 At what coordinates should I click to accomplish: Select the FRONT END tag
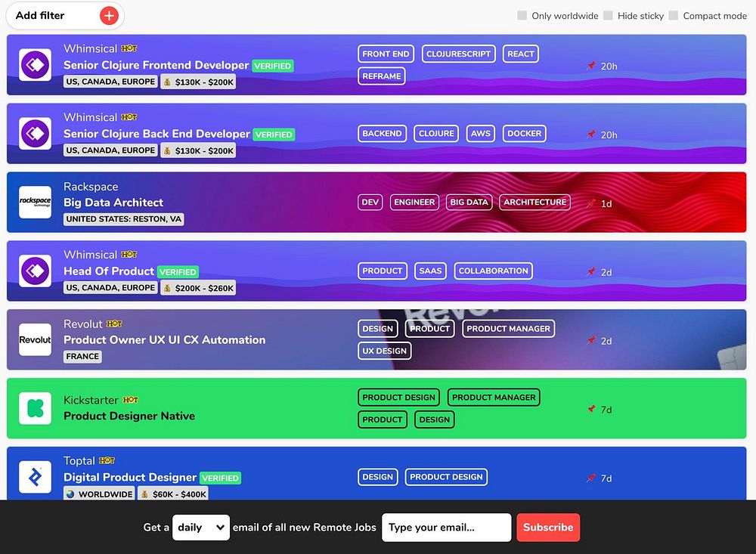click(x=386, y=54)
